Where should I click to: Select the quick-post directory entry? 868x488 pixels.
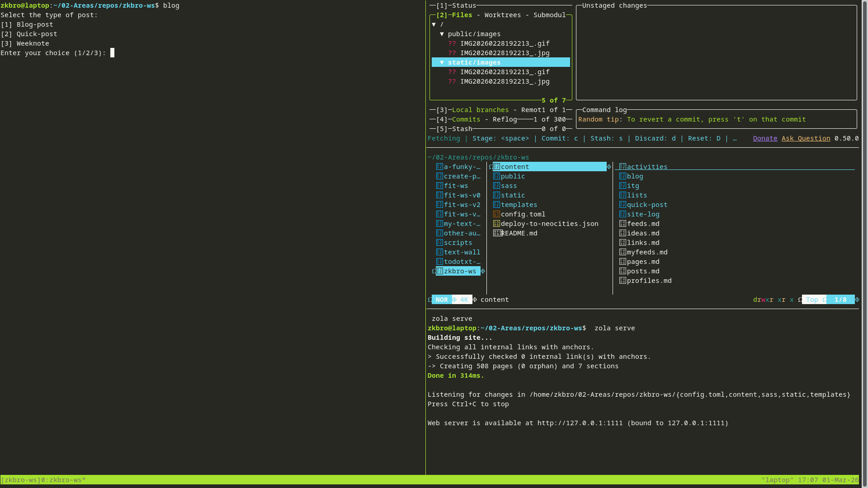(x=646, y=205)
